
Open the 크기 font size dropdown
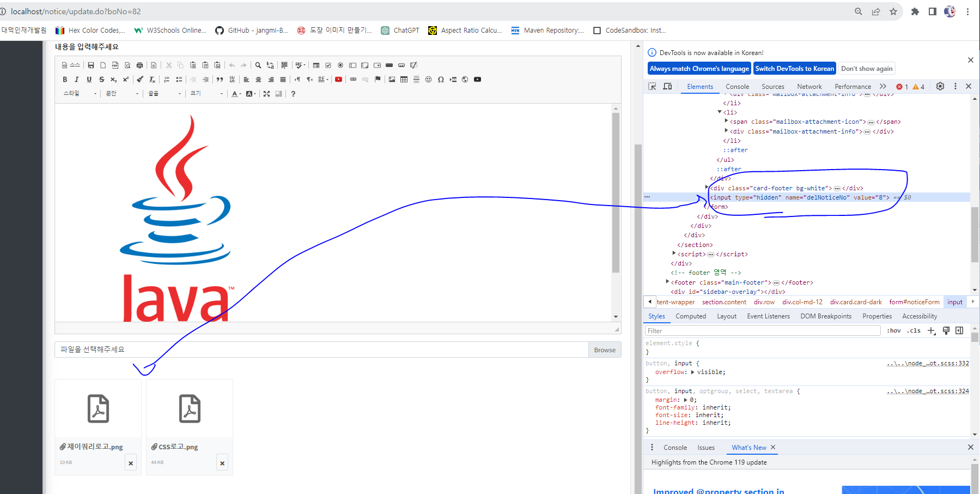(x=206, y=94)
